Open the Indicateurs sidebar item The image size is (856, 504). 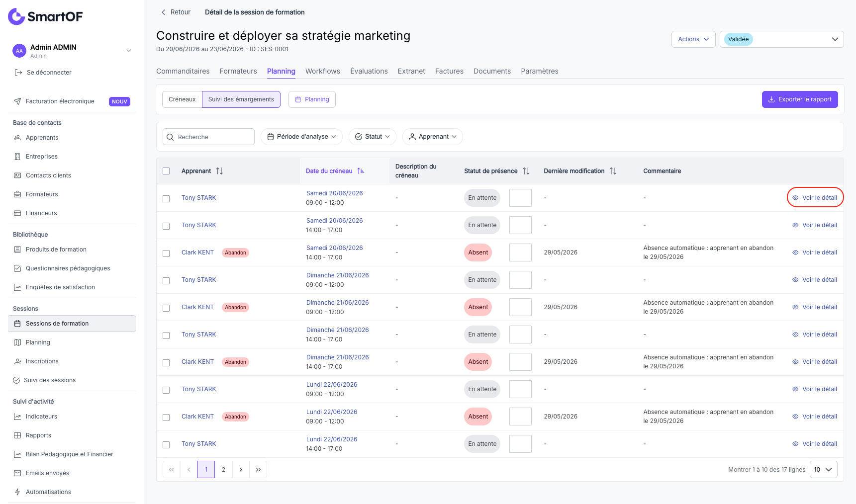point(41,417)
